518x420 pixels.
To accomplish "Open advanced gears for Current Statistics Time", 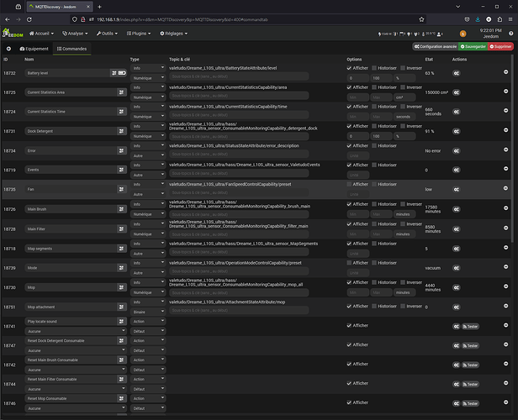I will pyautogui.click(x=456, y=112).
